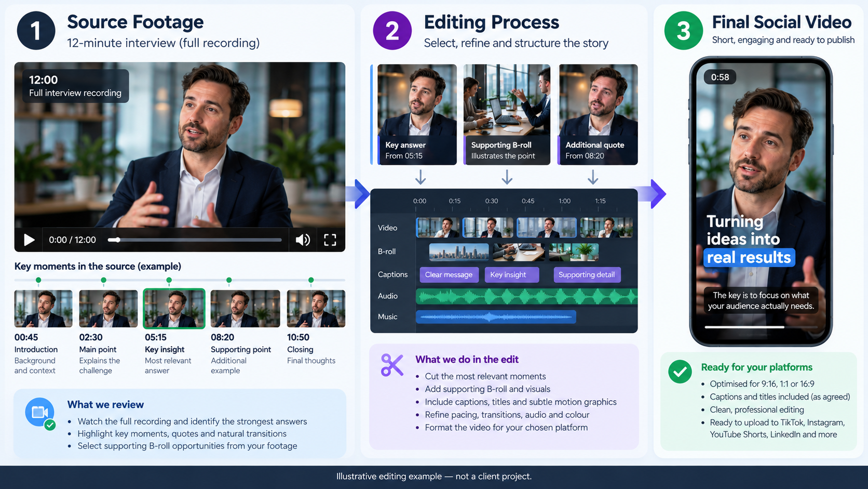Click the Captions track label
Screen dimensions: 868x489
392,274
